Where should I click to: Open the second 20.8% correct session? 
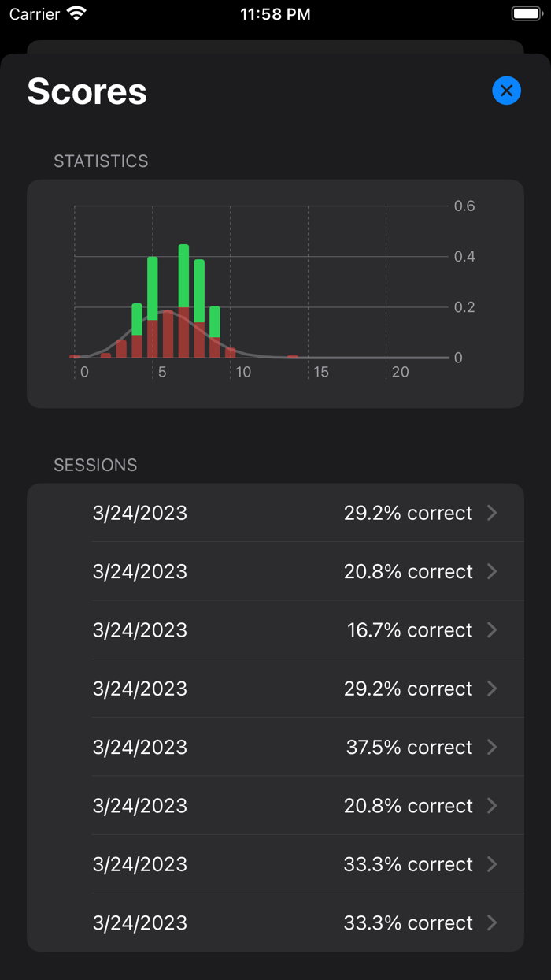coord(307,805)
